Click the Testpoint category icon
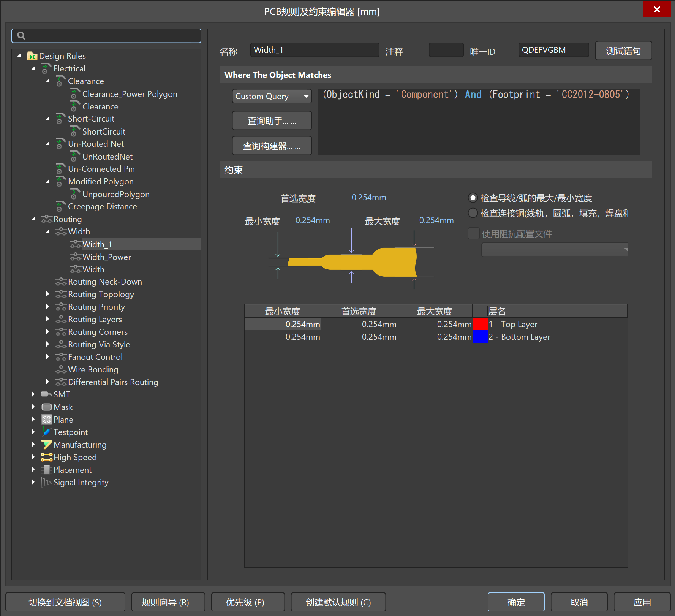 pyautogui.click(x=46, y=432)
